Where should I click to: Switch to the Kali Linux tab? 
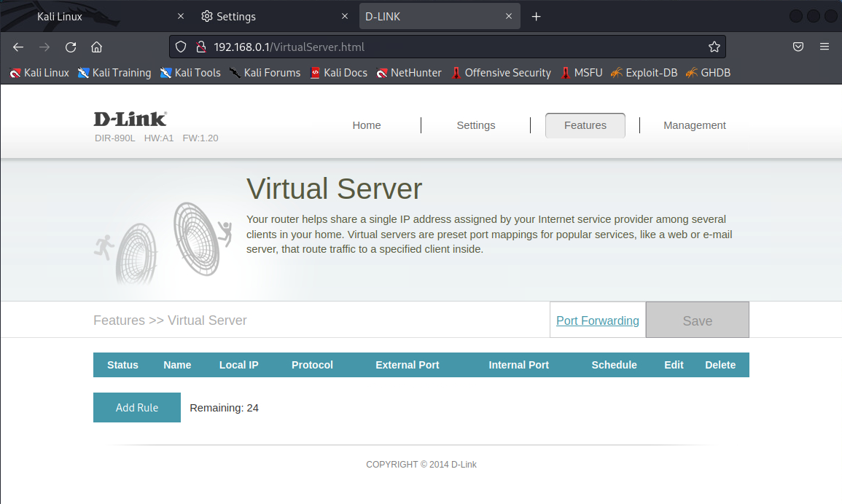pos(95,16)
